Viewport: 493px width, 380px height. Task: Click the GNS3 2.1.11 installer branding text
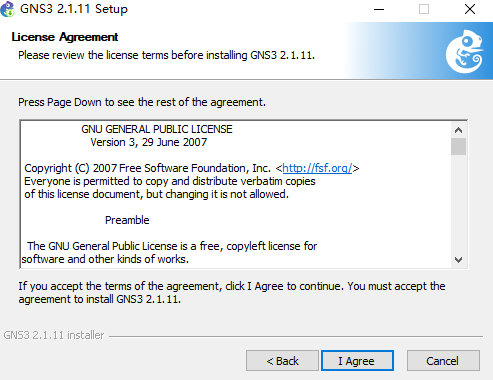point(54,335)
